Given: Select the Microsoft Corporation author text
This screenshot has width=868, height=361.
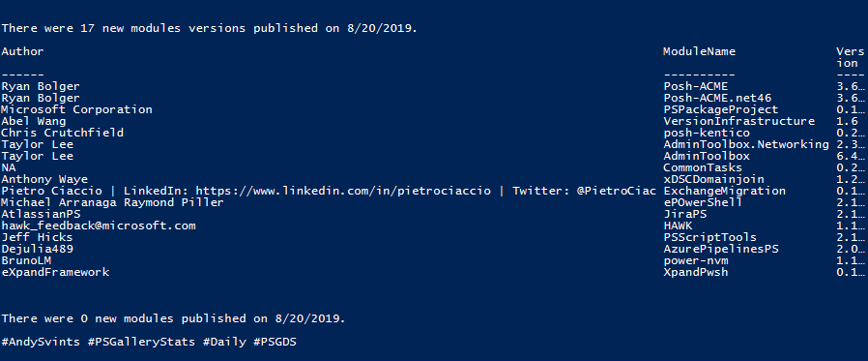Looking at the screenshot, I should click(76, 109).
